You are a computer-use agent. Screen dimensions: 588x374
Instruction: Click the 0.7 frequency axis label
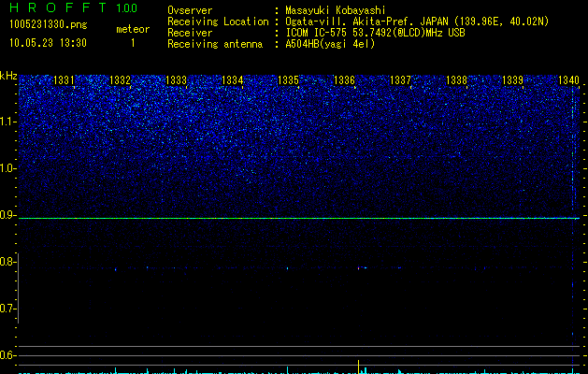coord(8,309)
